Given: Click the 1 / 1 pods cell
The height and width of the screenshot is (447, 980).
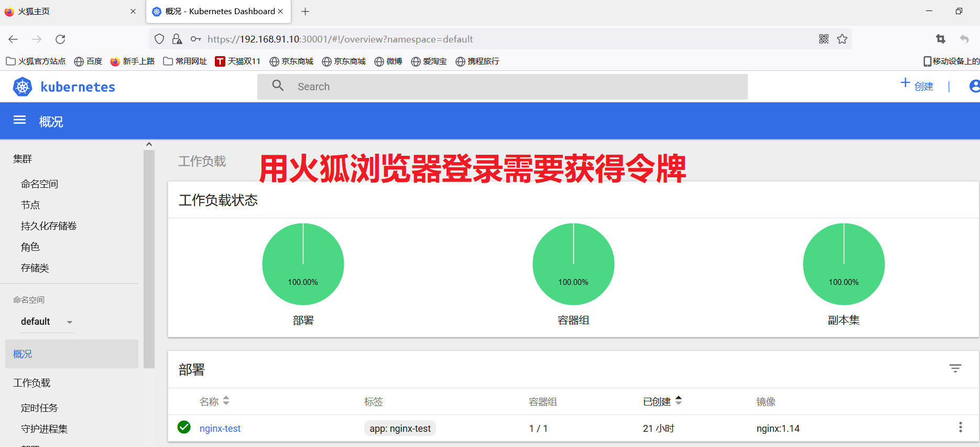Looking at the screenshot, I should 538,429.
